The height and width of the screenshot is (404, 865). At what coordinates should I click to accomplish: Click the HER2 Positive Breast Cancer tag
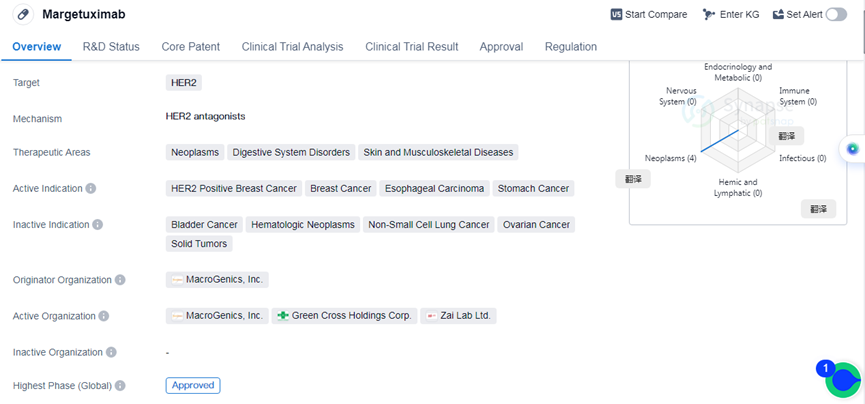(x=234, y=188)
